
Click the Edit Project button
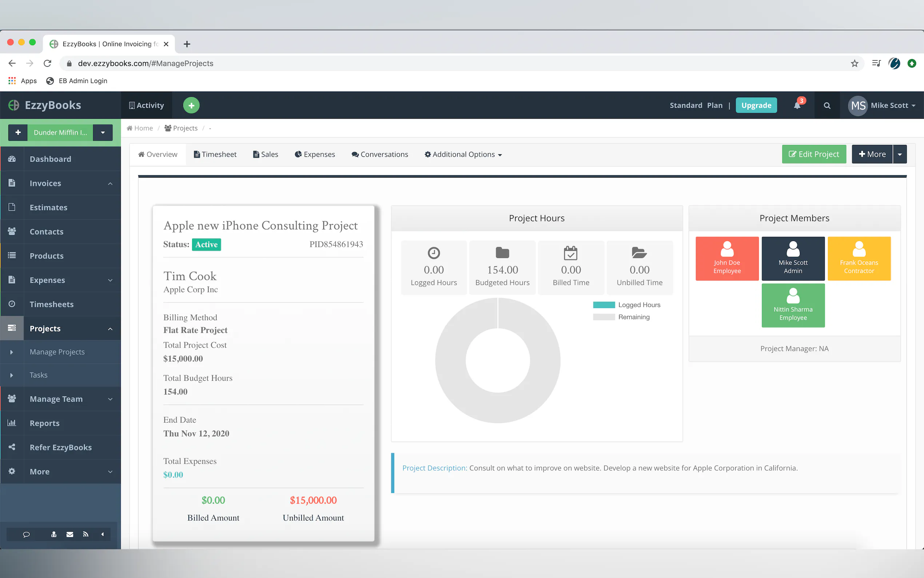tap(814, 154)
